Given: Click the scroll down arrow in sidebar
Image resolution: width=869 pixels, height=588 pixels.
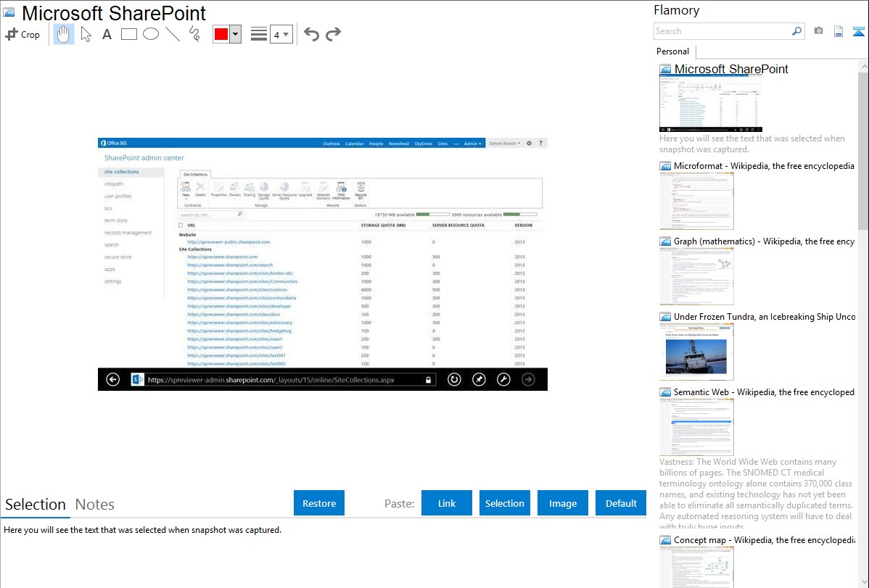Looking at the screenshot, I should pyautogui.click(x=863, y=582).
